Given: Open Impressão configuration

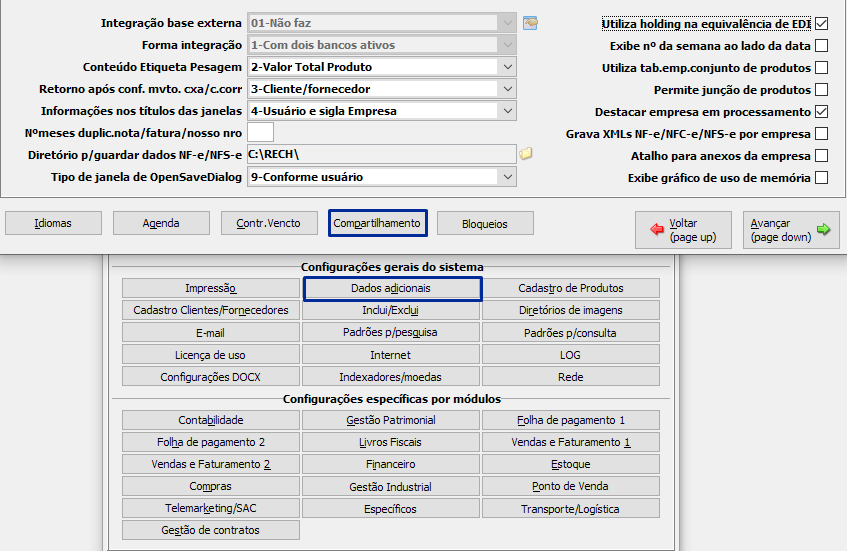Looking at the screenshot, I should [x=211, y=288].
